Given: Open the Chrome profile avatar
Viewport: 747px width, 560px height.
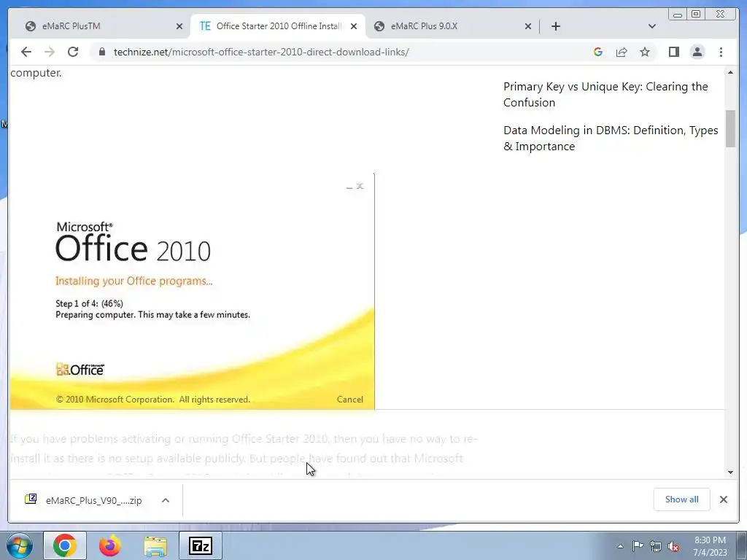Looking at the screenshot, I should [x=697, y=52].
